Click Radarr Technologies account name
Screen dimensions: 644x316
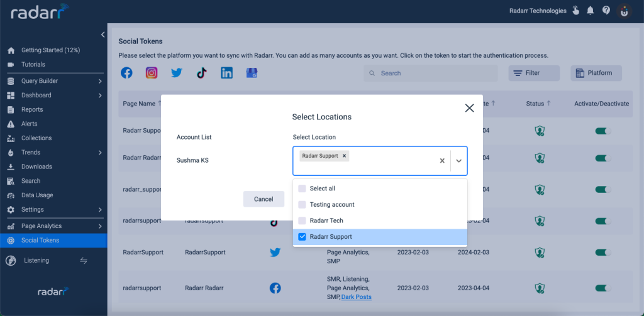click(538, 11)
